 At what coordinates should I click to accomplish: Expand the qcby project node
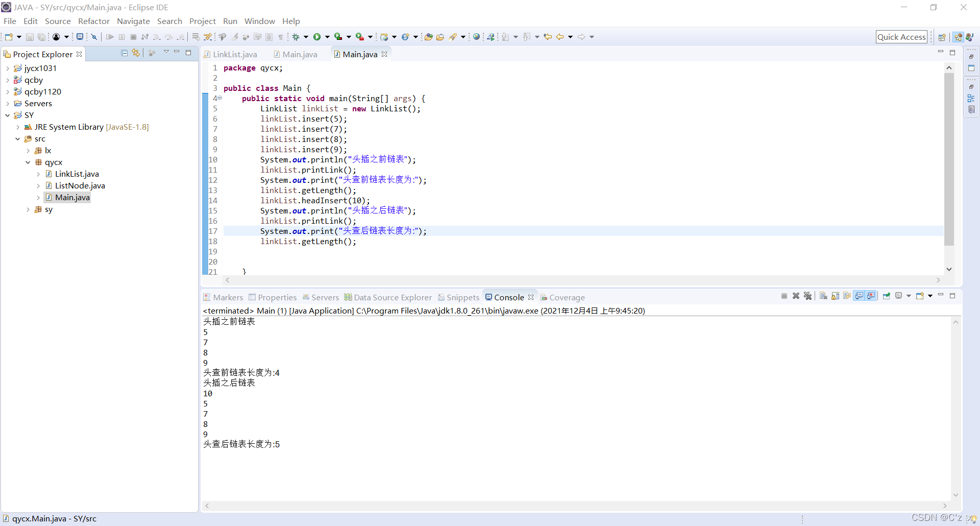point(8,80)
